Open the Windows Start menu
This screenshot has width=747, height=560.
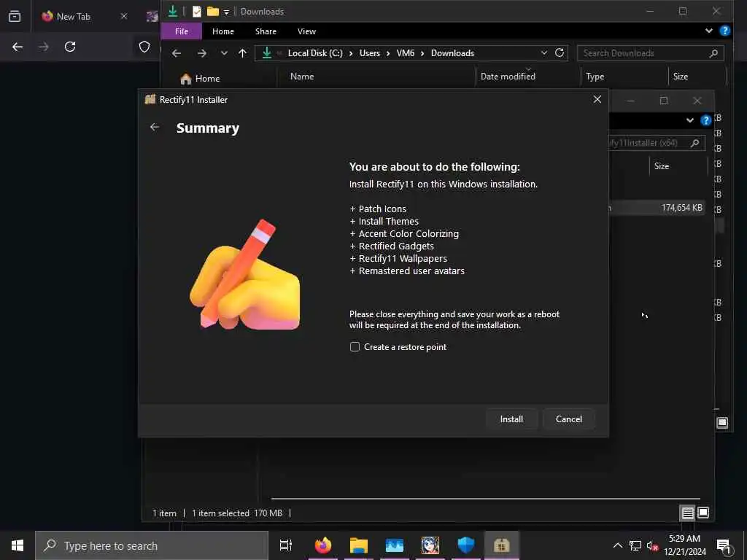(18, 545)
